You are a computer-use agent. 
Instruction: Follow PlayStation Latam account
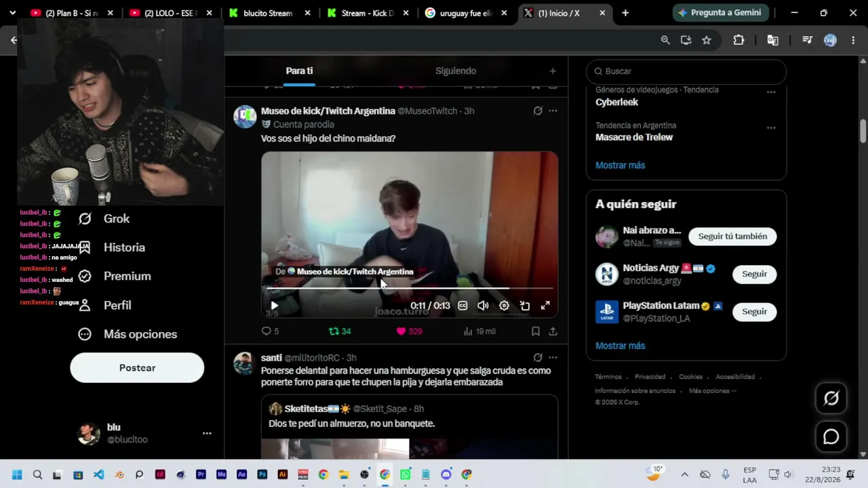coord(754,312)
